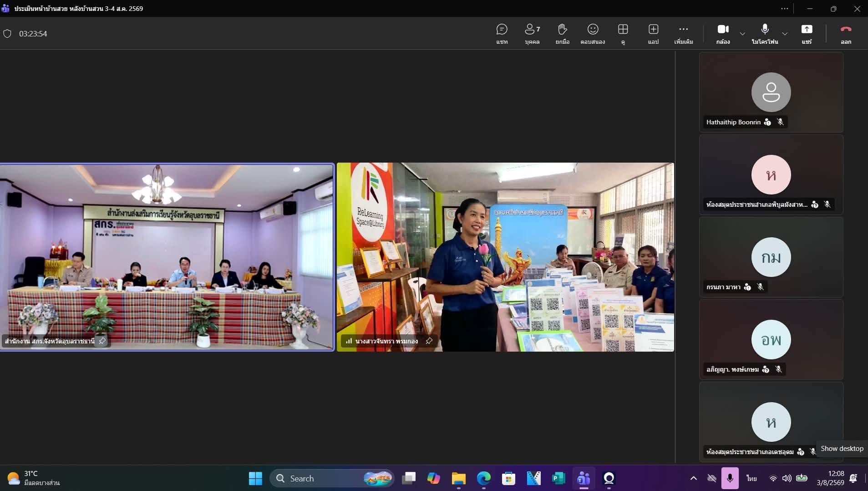Open Publisher from the taskbar
Viewport: 868px width, 491px height.
pos(558,478)
